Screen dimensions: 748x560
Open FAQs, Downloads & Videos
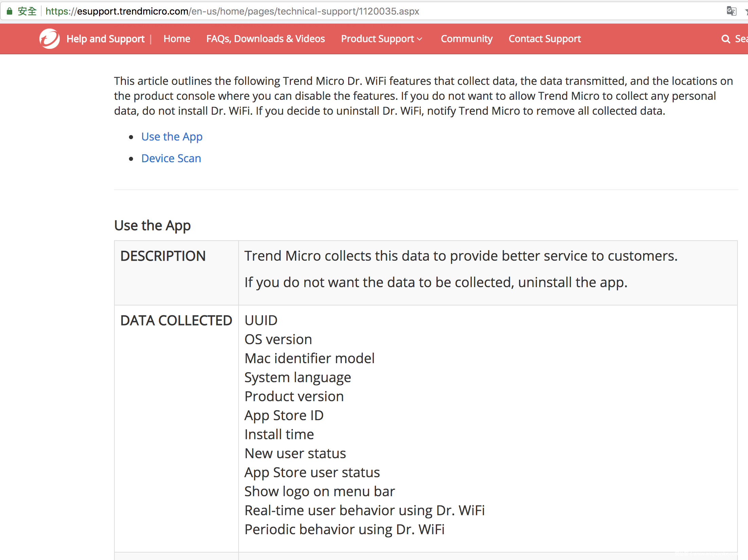click(x=265, y=39)
